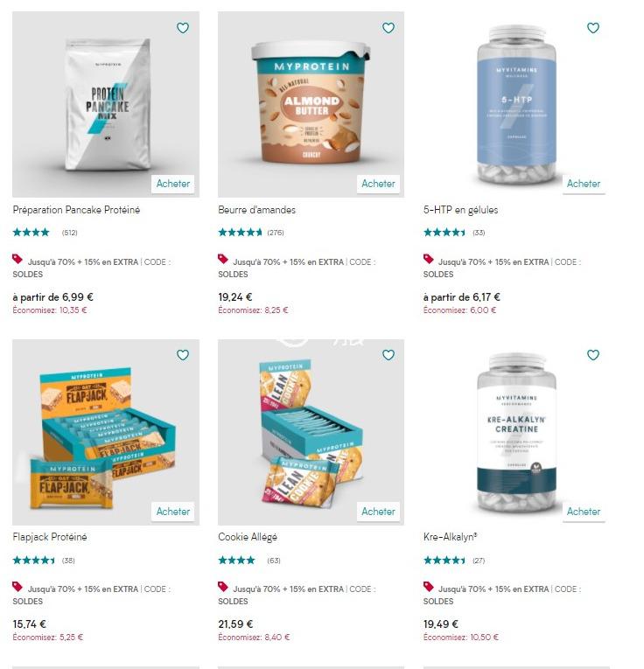Viewport: 644px width, 669px height.
Task: Add Préparation Pancake Protéiné to wishlist
Action: (183, 28)
